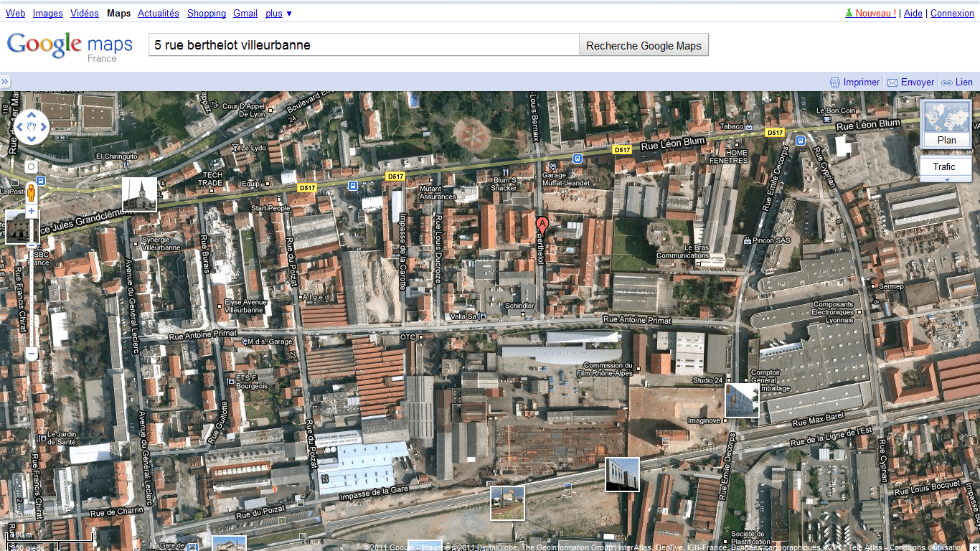Click the Recherche Google Maps button

(x=644, y=45)
